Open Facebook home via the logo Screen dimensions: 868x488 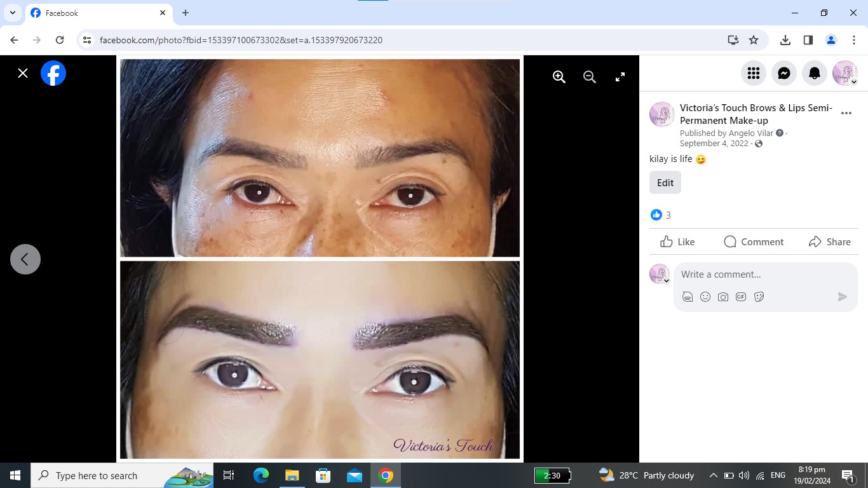click(53, 73)
